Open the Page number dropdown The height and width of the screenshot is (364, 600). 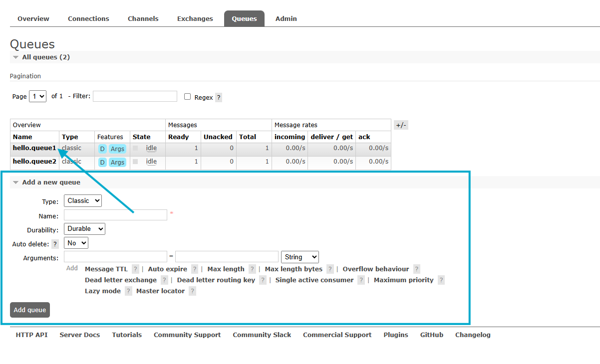click(37, 96)
